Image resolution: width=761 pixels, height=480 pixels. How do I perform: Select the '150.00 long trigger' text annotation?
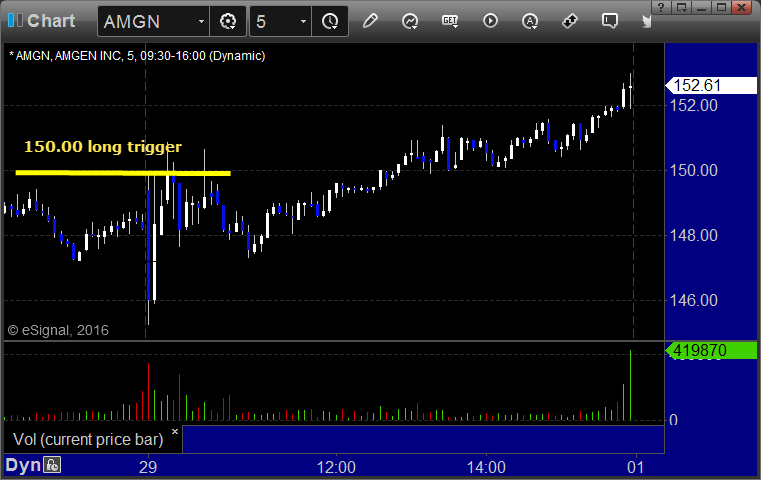(x=103, y=147)
